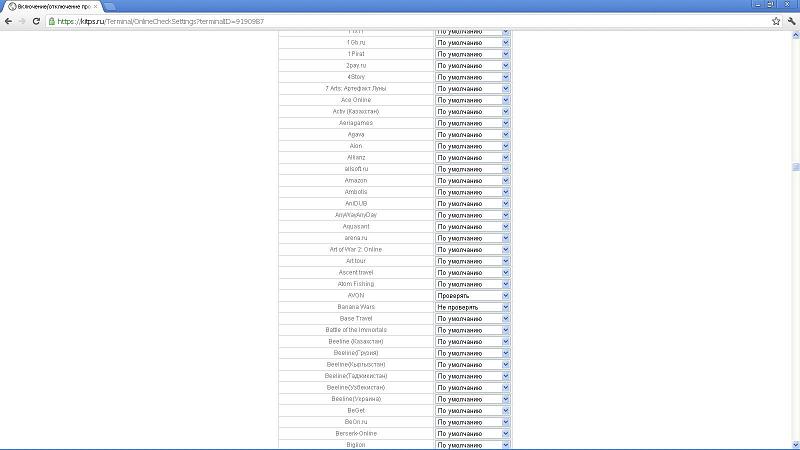The height and width of the screenshot is (450, 800).
Task: Open the Aion setting dropdown
Action: pos(472,146)
